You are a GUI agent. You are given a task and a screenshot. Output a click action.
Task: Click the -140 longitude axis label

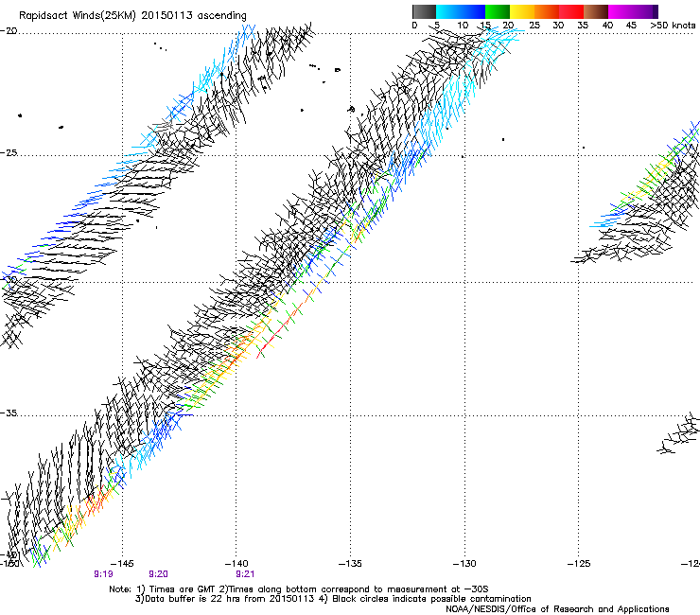coord(236,564)
